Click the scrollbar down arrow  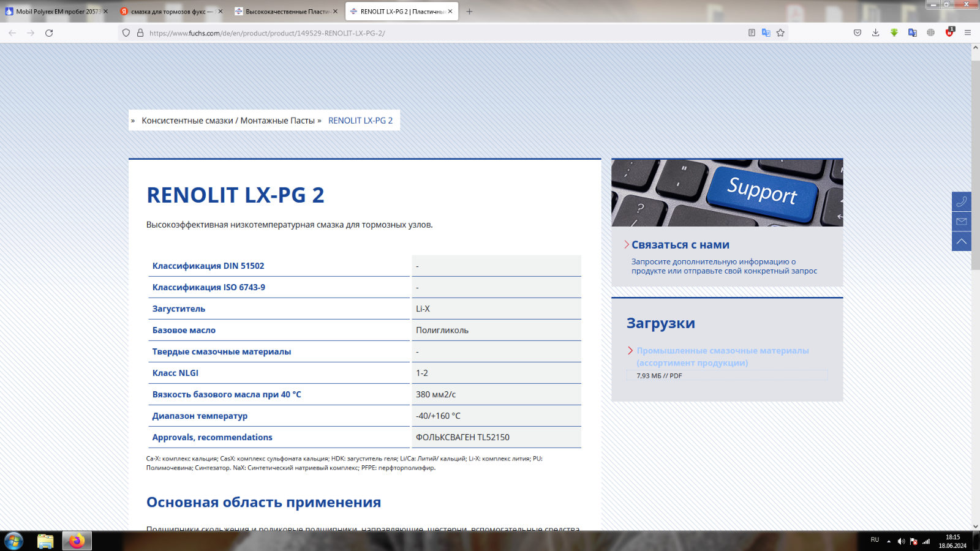click(x=975, y=526)
